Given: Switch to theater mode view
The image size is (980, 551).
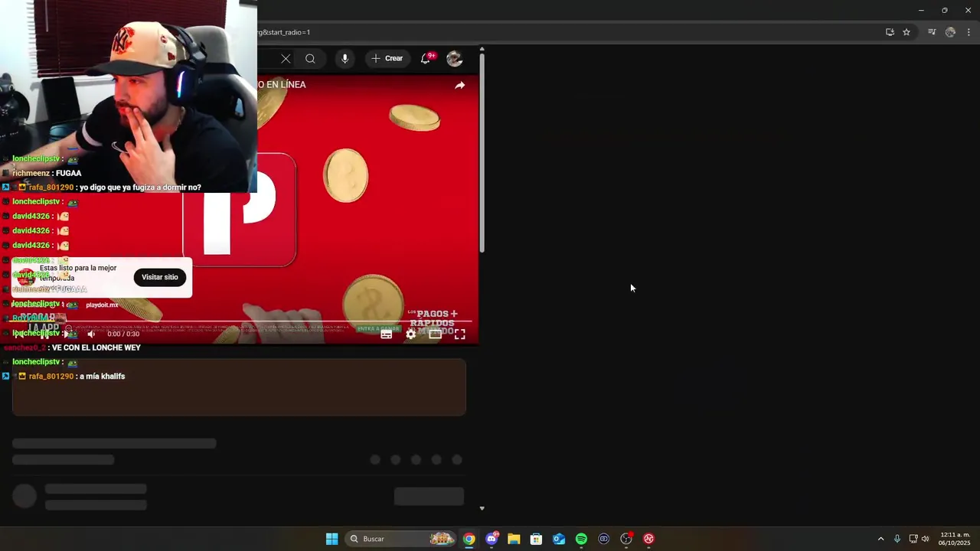Looking at the screenshot, I should click(x=435, y=334).
